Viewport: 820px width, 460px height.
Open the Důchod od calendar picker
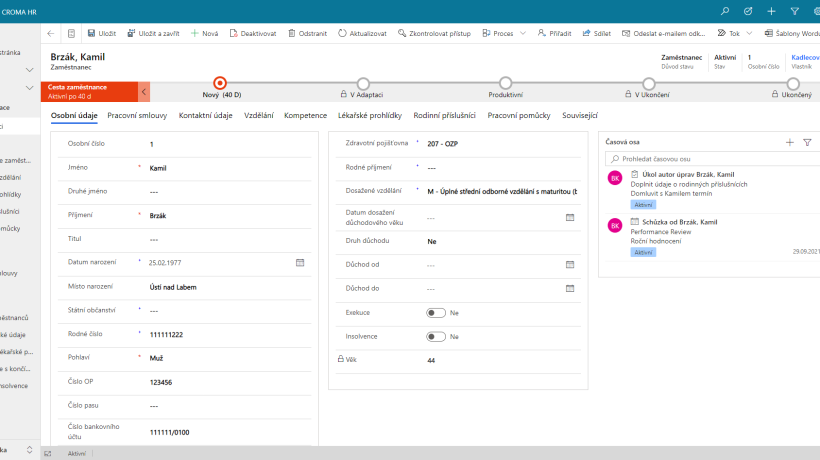coord(570,264)
